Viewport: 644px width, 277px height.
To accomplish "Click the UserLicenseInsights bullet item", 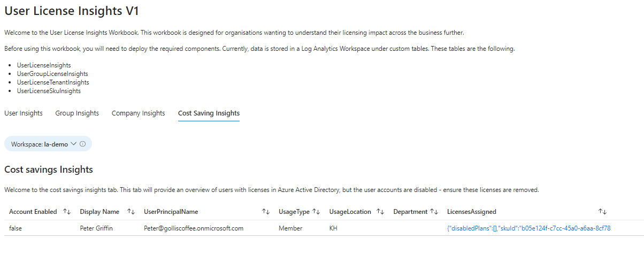I will pyautogui.click(x=44, y=65).
